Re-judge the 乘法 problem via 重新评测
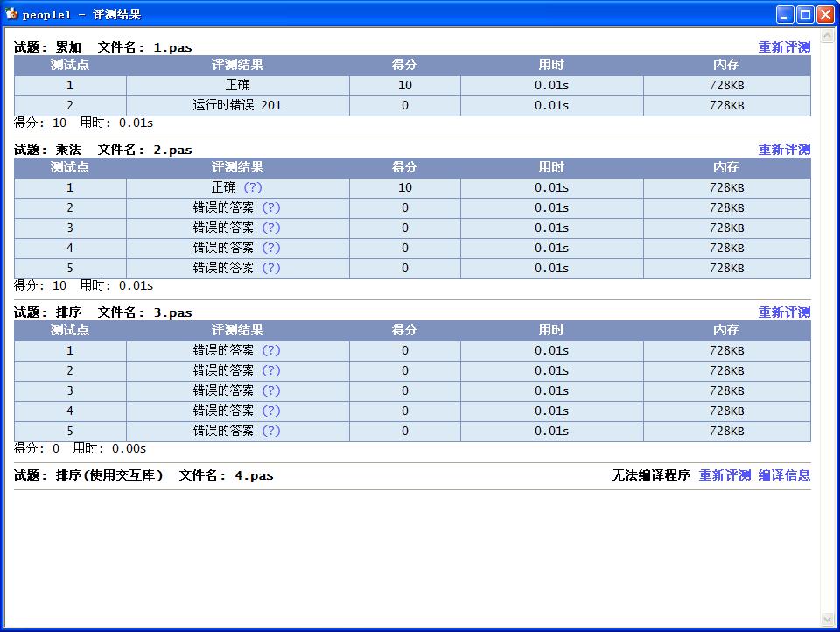 785,149
